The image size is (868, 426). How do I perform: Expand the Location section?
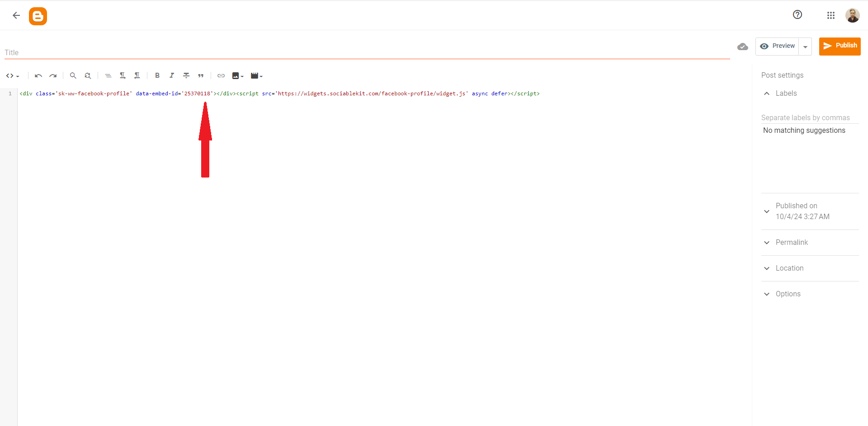point(810,268)
